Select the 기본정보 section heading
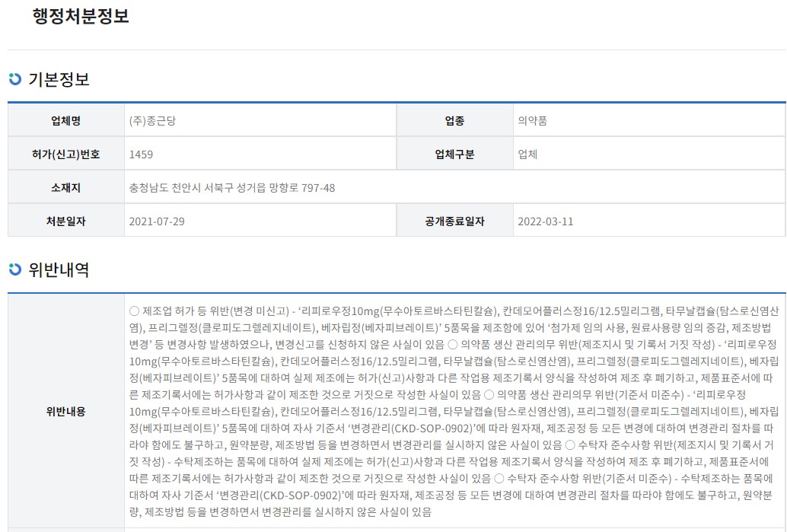 tap(59, 79)
